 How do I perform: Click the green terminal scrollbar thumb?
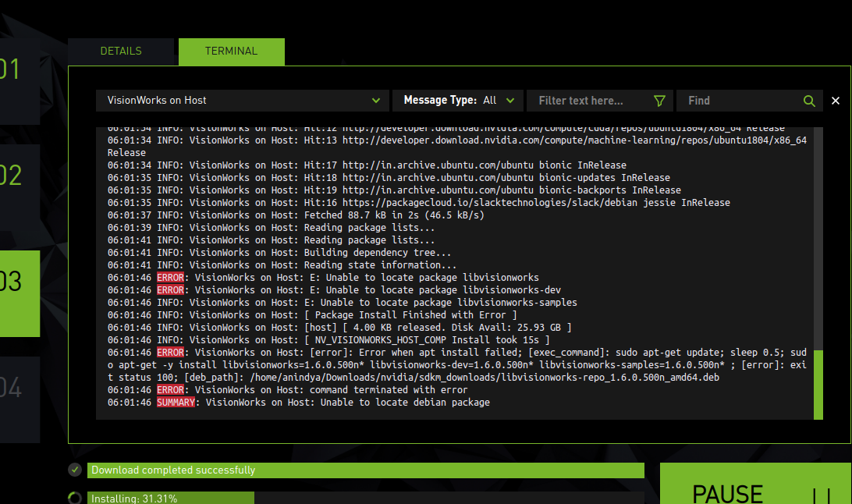(818, 385)
